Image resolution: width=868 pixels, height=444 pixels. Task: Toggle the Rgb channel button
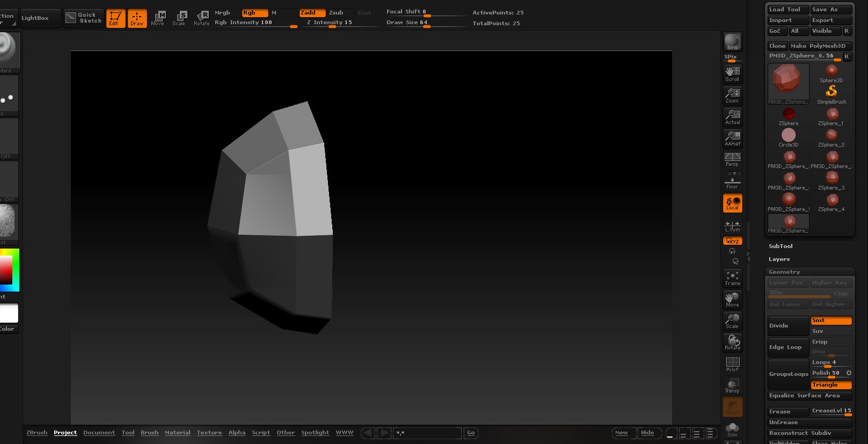tap(255, 12)
